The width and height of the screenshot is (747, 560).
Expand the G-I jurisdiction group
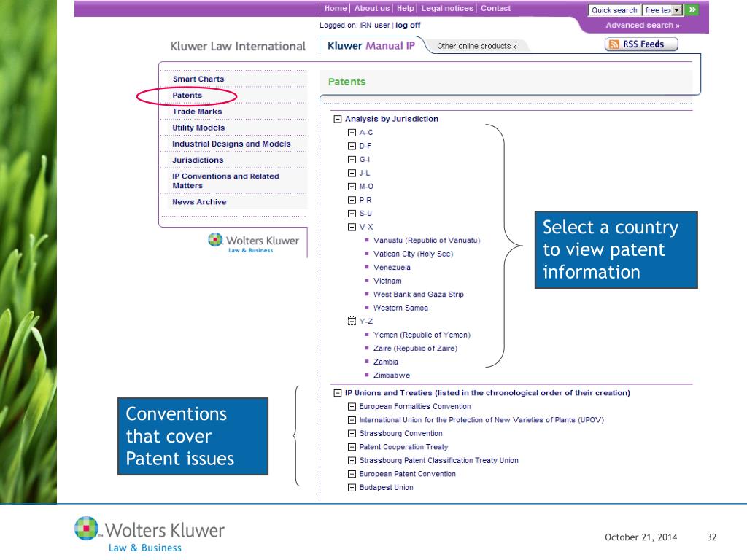point(352,160)
